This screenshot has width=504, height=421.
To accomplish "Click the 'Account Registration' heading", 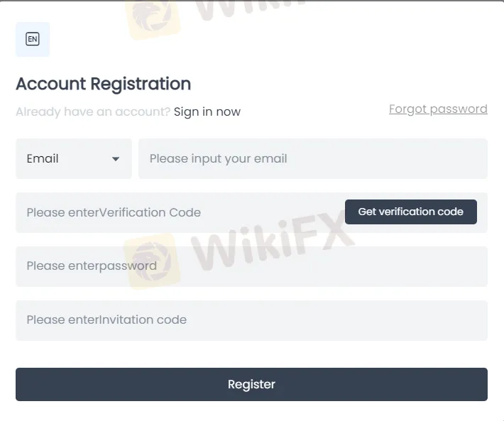I will coord(103,84).
